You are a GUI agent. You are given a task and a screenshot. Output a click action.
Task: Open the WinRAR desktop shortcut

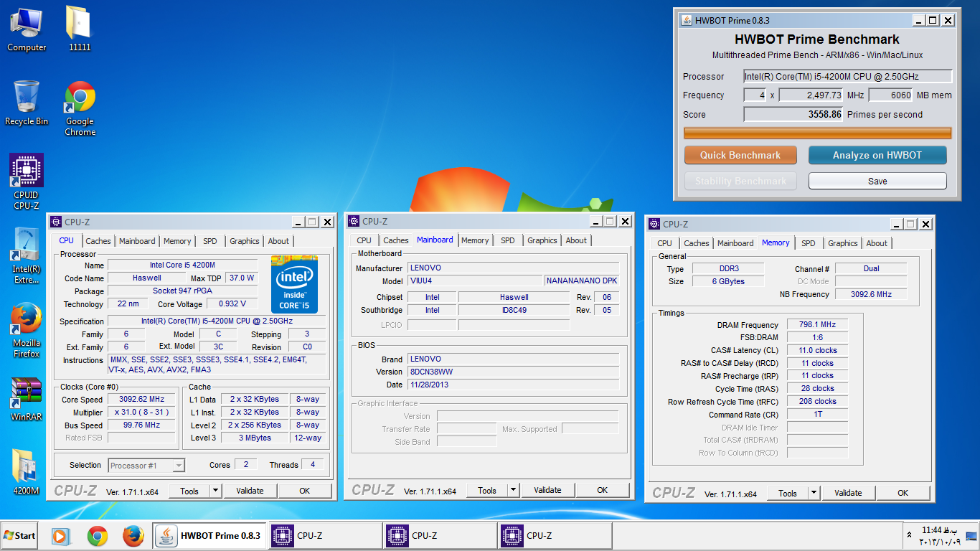[27, 399]
